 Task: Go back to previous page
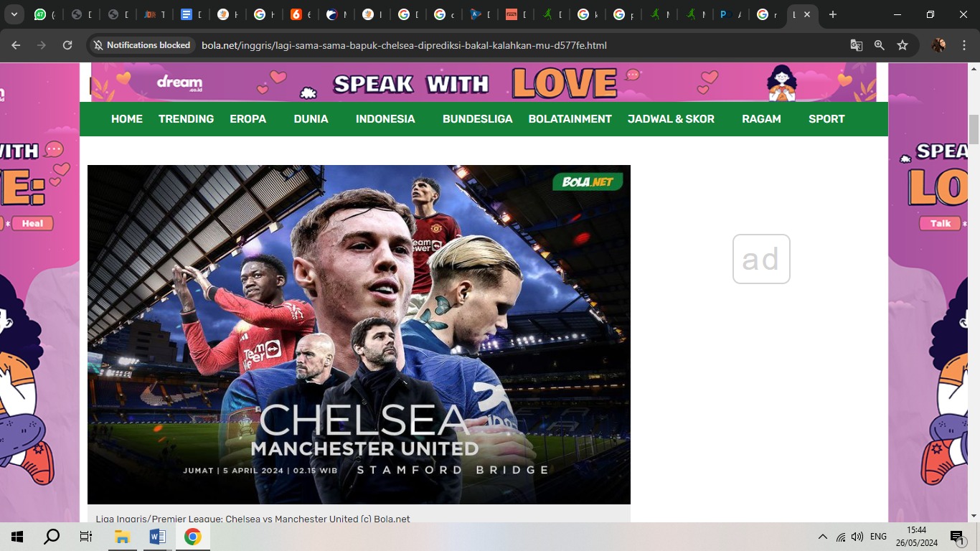16,45
